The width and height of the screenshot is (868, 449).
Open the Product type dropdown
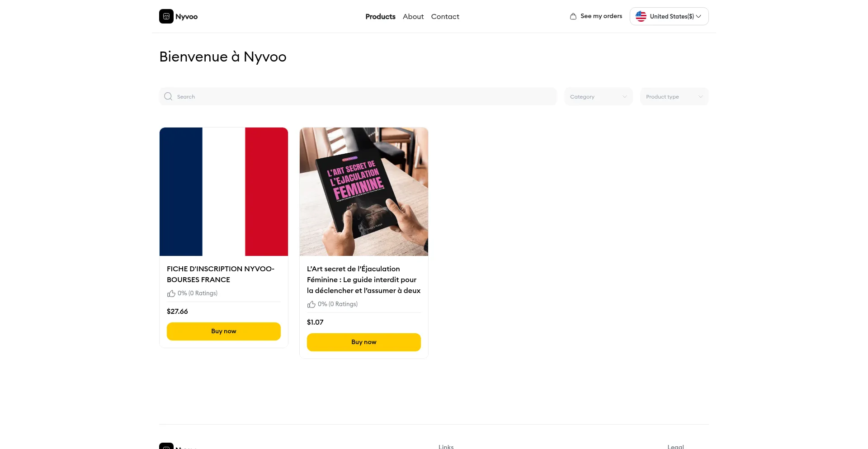(674, 96)
